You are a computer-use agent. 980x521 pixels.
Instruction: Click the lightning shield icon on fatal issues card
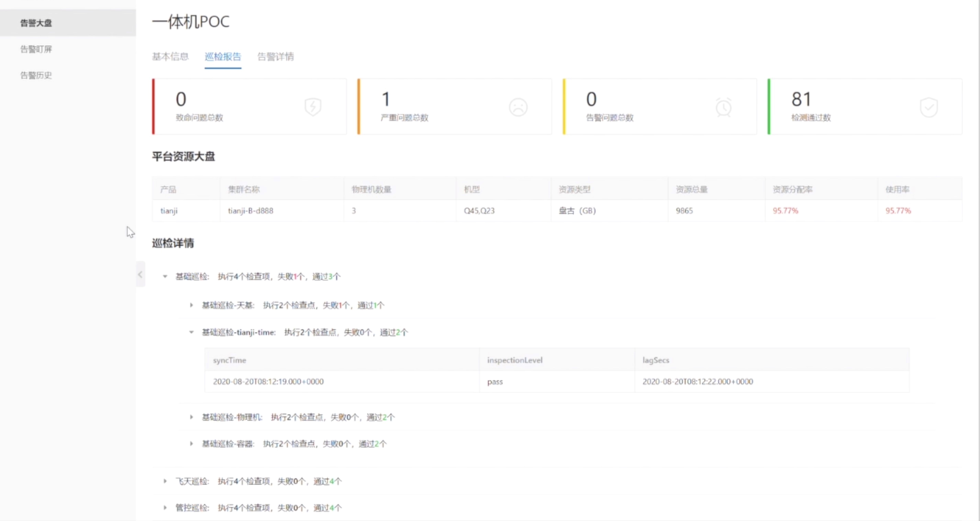pos(313,107)
